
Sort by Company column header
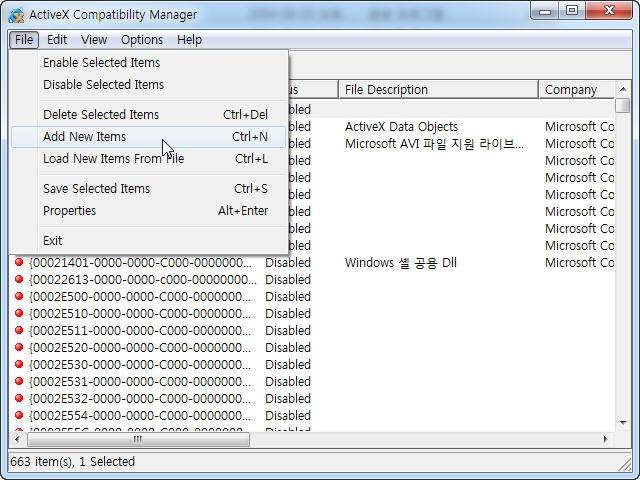click(571, 90)
